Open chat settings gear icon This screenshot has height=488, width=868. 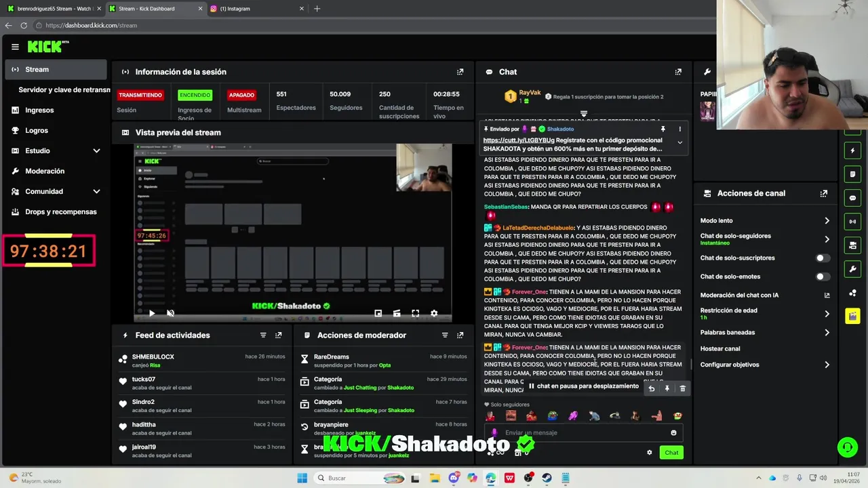[650, 452]
